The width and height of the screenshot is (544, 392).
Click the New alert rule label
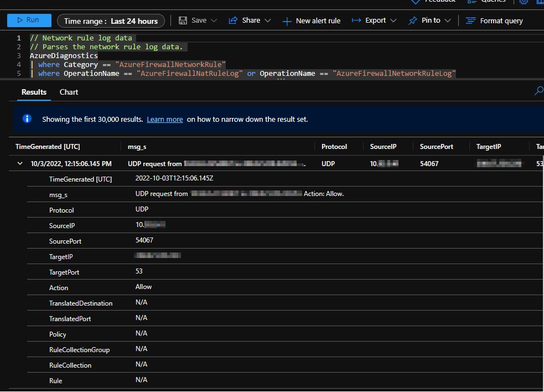[318, 21]
